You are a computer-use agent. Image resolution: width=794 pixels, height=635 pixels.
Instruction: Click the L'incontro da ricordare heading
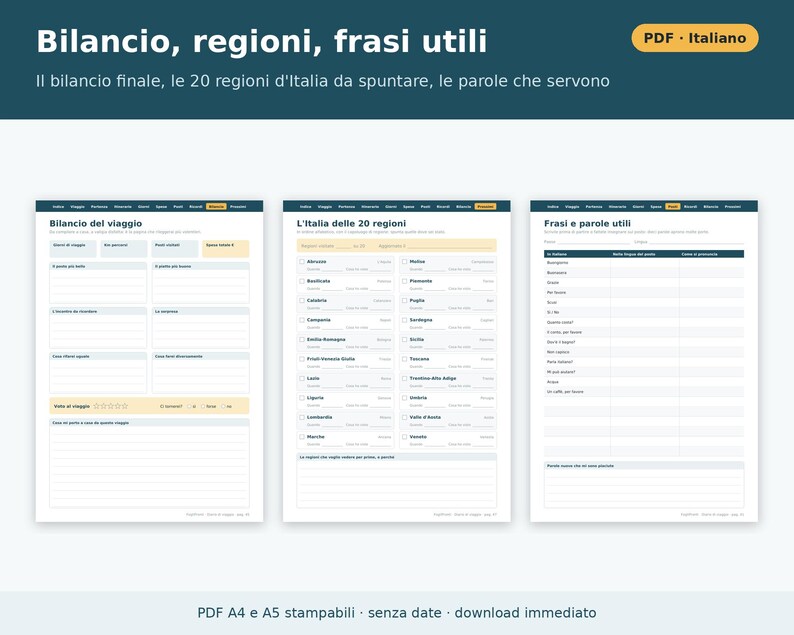(x=75, y=311)
